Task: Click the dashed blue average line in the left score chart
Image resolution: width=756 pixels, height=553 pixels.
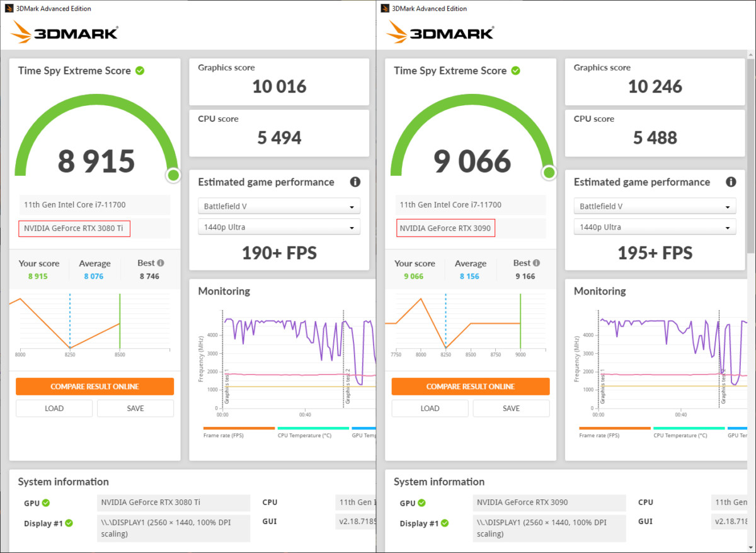Action: click(70, 320)
